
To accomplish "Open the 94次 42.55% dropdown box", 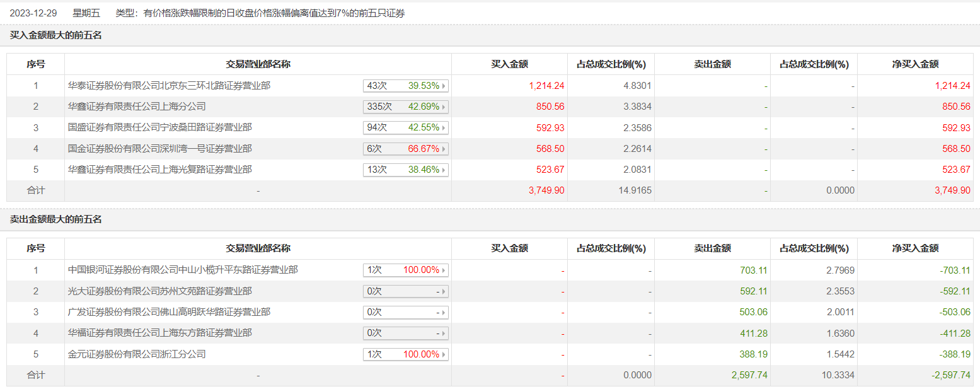I will [405, 128].
